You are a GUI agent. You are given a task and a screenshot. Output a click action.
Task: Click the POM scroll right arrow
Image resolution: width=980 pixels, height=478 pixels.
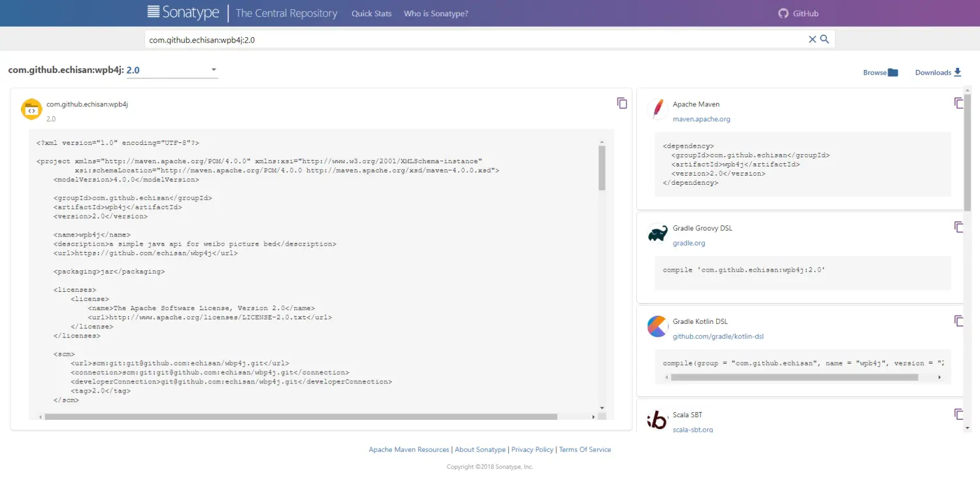[x=593, y=417]
